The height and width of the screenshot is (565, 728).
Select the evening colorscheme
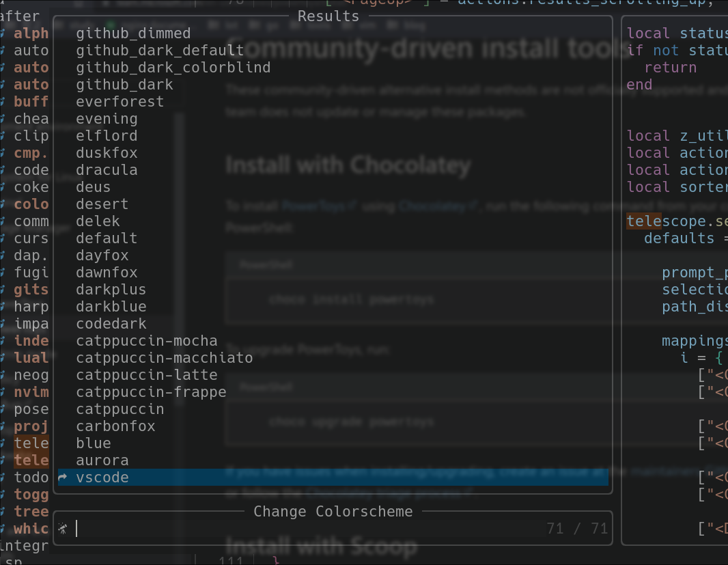click(107, 118)
